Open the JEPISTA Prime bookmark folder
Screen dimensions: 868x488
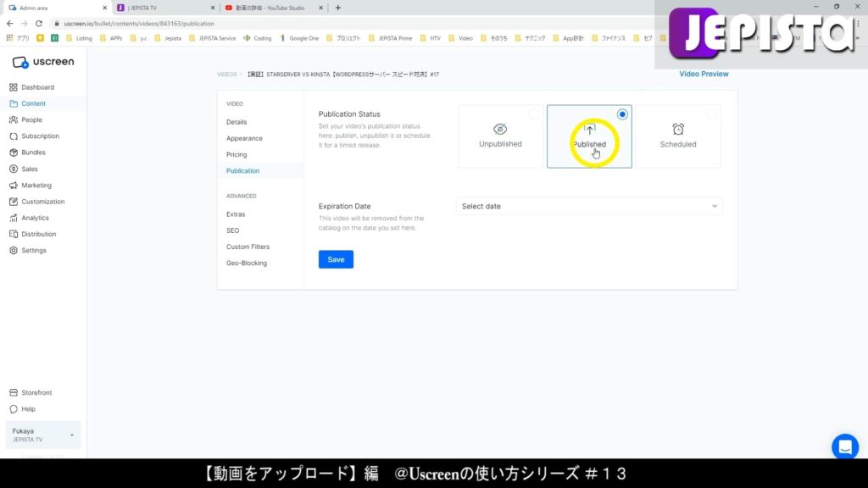(x=390, y=38)
